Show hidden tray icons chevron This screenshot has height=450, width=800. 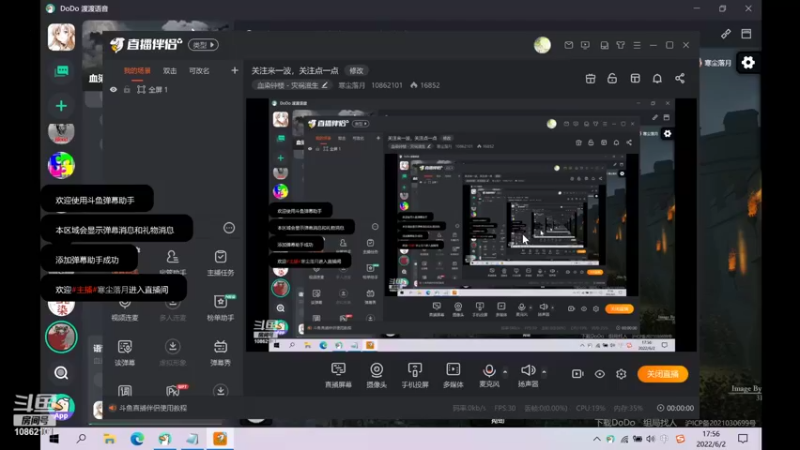point(596,439)
